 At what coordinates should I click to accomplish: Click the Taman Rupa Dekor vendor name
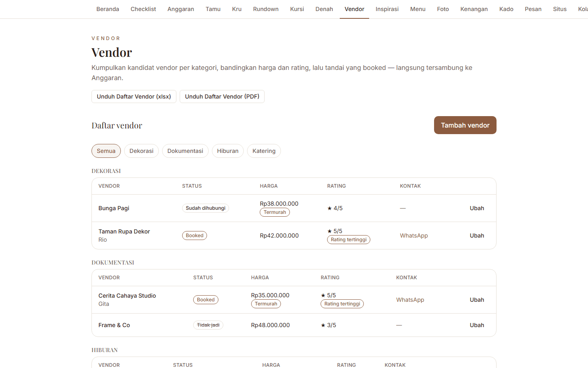(x=124, y=231)
